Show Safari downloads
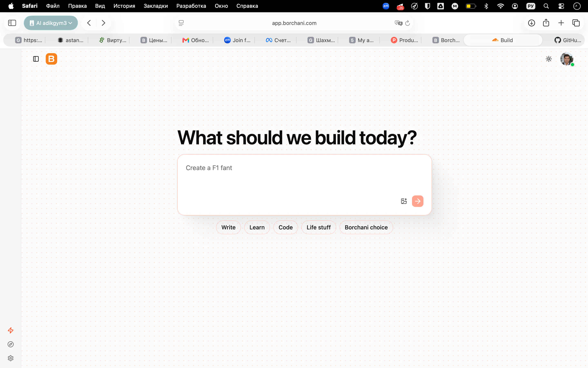Image resolution: width=588 pixels, height=368 pixels. (x=532, y=23)
